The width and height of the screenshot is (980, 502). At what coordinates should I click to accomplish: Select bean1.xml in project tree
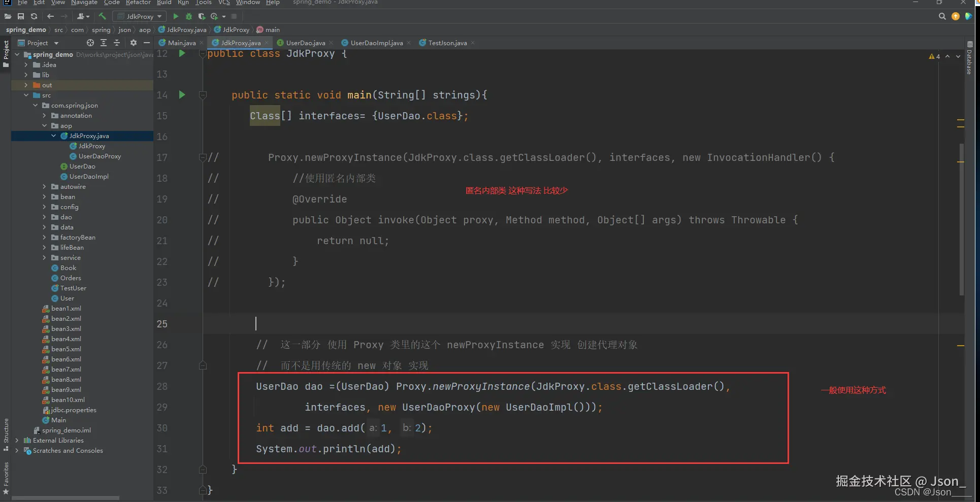point(66,308)
